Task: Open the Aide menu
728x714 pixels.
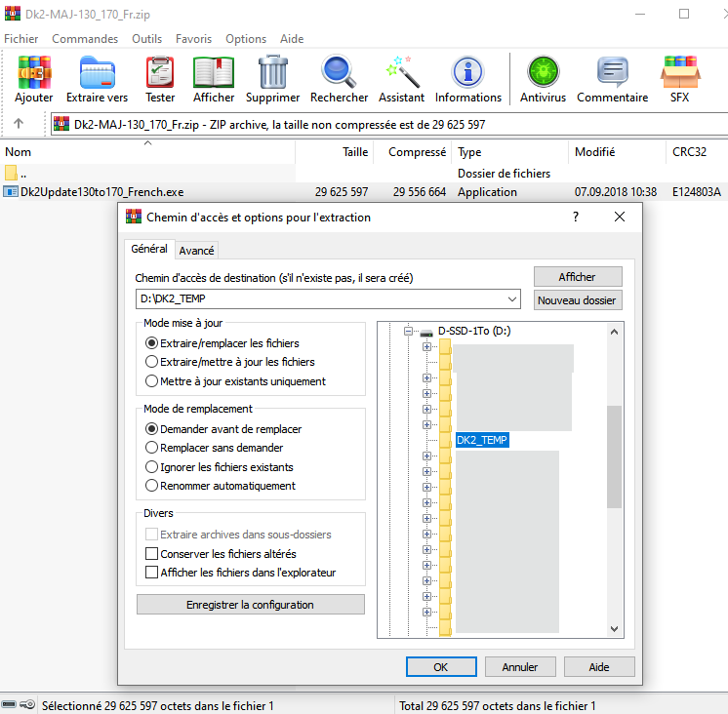Action: coord(292,39)
